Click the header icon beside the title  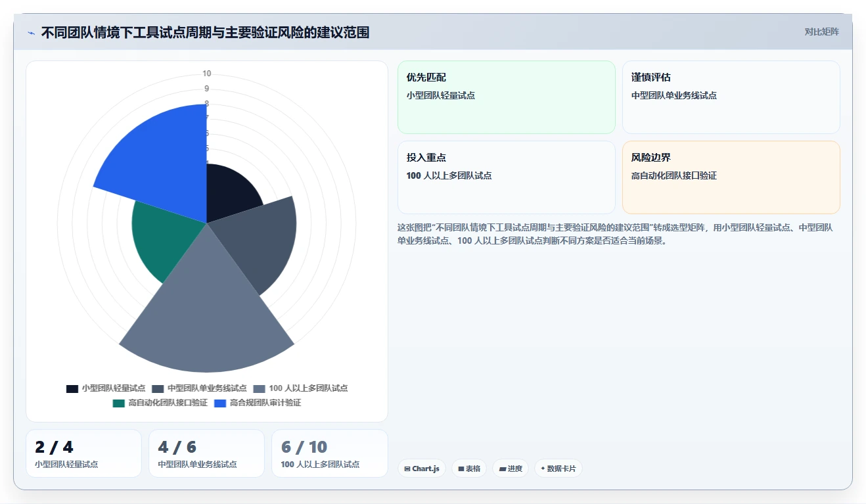[x=32, y=32]
